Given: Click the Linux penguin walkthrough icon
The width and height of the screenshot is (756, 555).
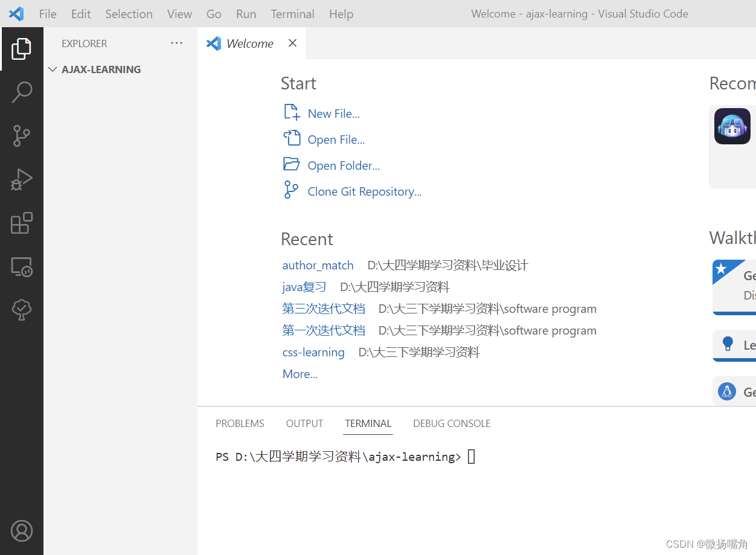Looking at the screenshot, I should tap(727, 391).
